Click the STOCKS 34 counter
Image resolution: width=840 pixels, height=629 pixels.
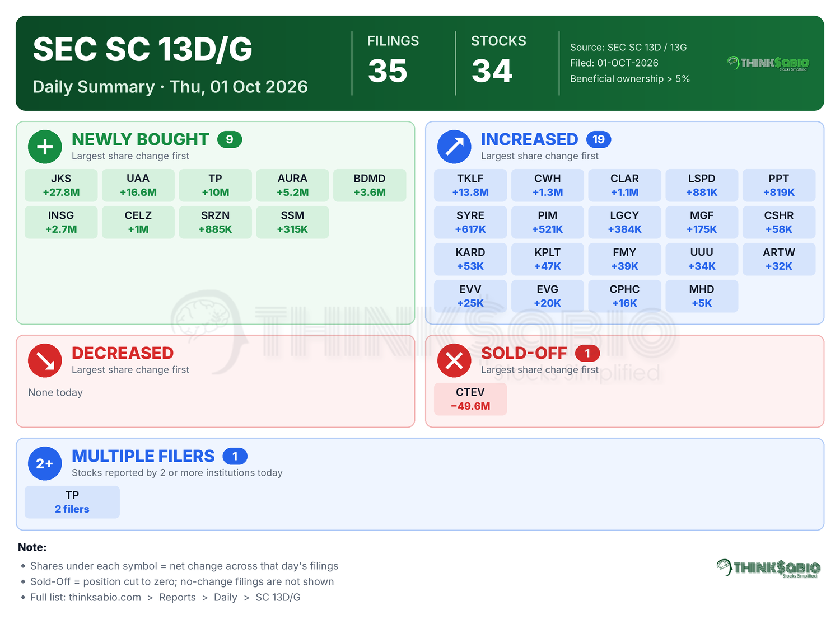498,60
